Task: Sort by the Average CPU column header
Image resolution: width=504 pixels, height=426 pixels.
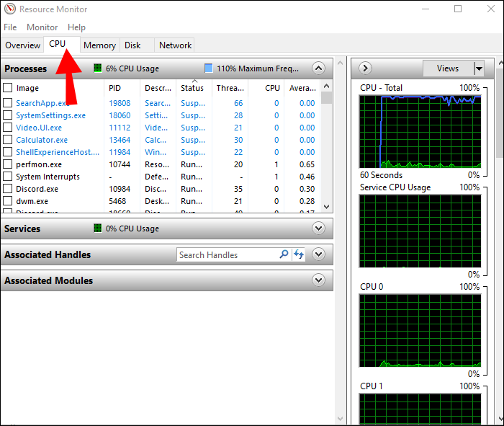Action: [302, 88]
